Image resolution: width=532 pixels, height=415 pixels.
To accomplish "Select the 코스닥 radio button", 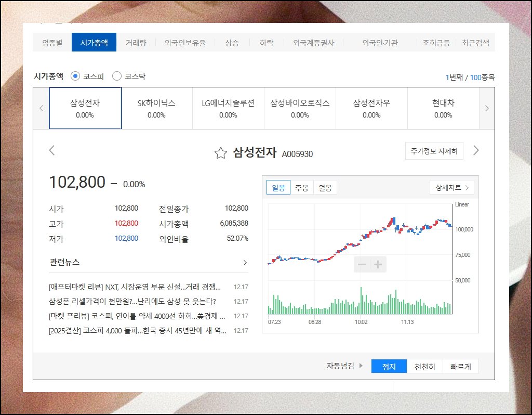I will coord(117,76).
